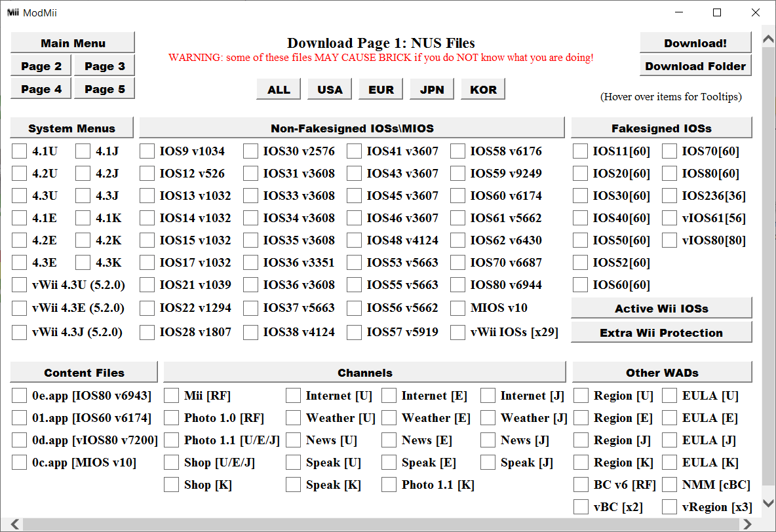Screen dimensions: 776x532
Task: Check the IOS38 v4124 box
Action: [x=250, y=332]
